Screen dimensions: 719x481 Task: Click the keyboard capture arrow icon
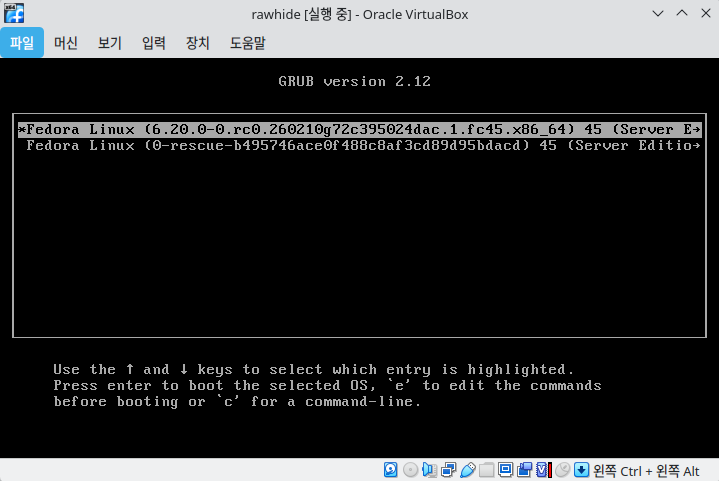tap(581, 470)
